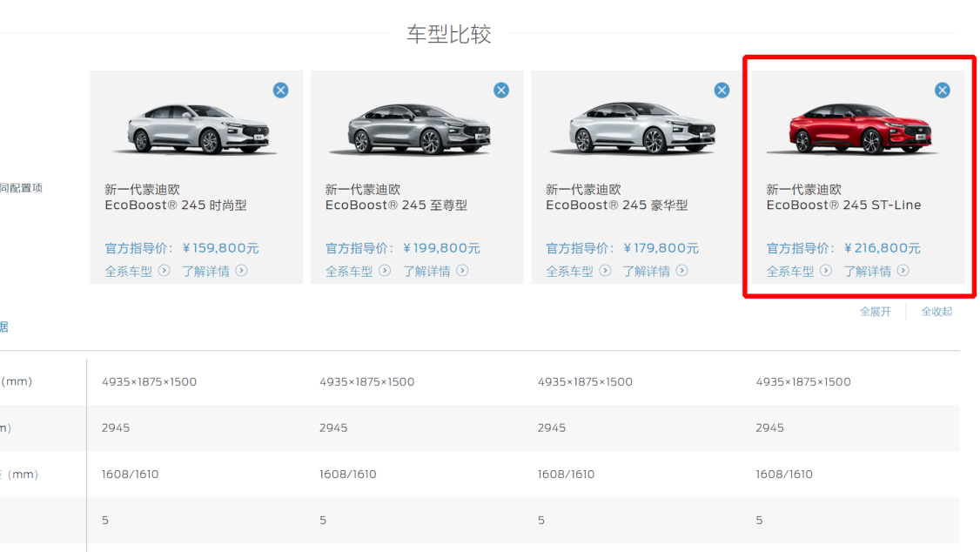Click the 时尚型 wheelbase value 2945
Screen dimensions: 980x552
tap(116, 428)
